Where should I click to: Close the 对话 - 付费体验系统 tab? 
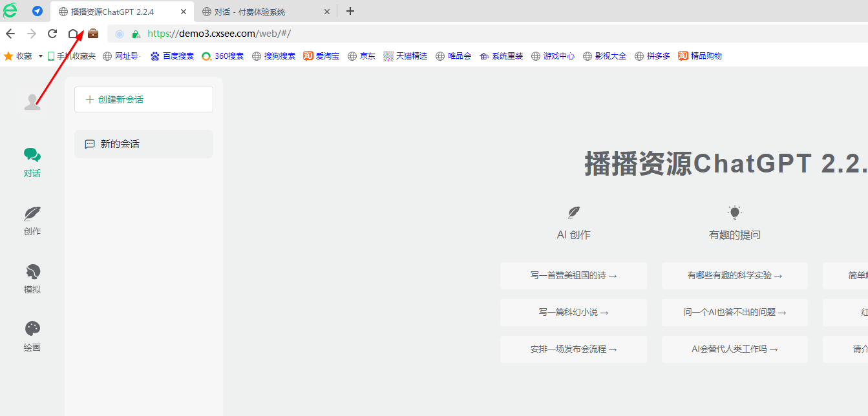(326, 12)
